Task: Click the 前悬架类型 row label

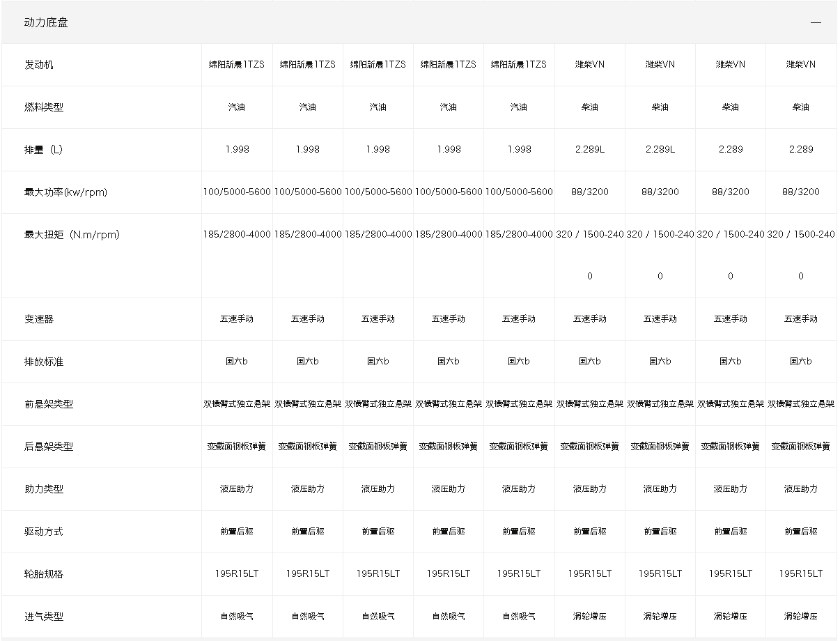Action: point(48,404)
